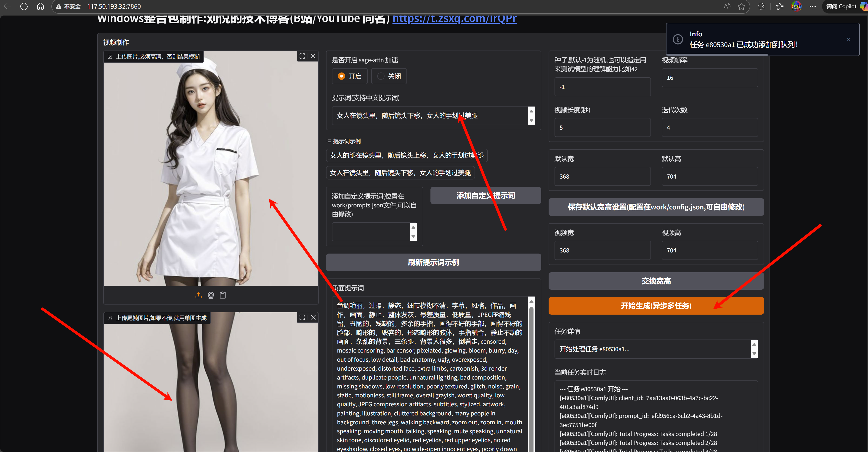Refresh the browser page

24,6
